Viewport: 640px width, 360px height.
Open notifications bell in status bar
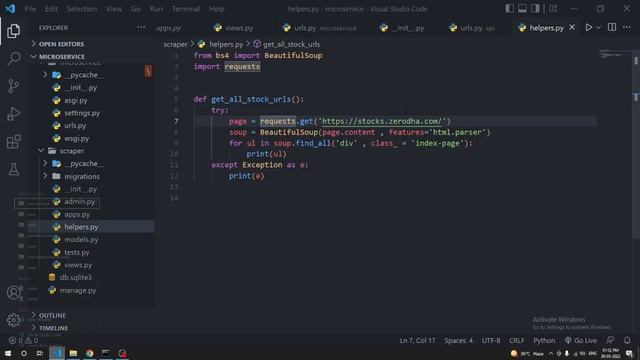point(627,340)
